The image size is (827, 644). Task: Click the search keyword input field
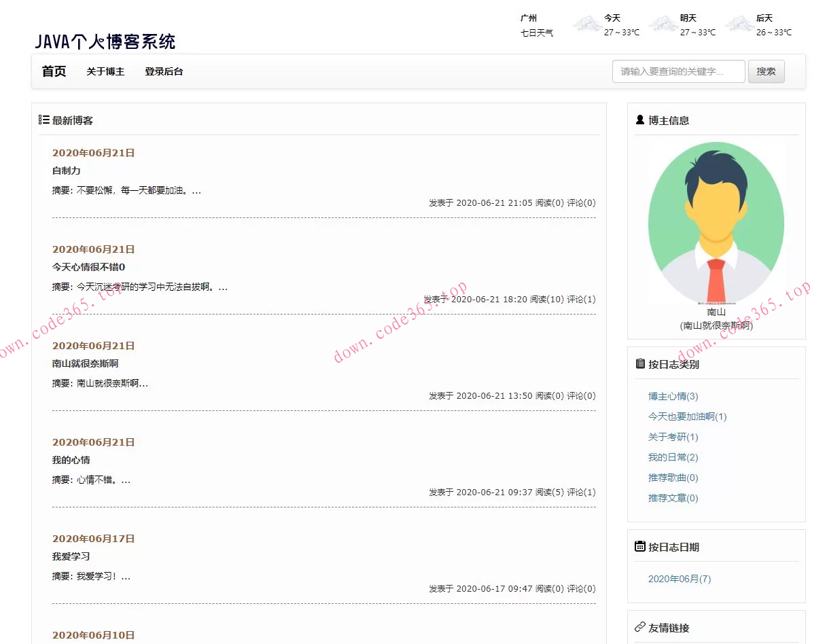pyautogui.click(x=678, y=71)
